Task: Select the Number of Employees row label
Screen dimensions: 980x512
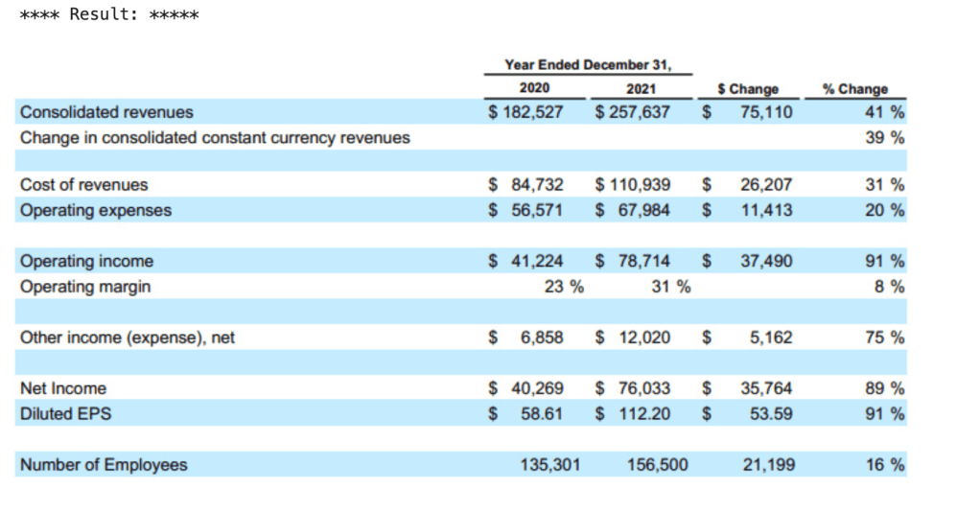Action: 104,465
